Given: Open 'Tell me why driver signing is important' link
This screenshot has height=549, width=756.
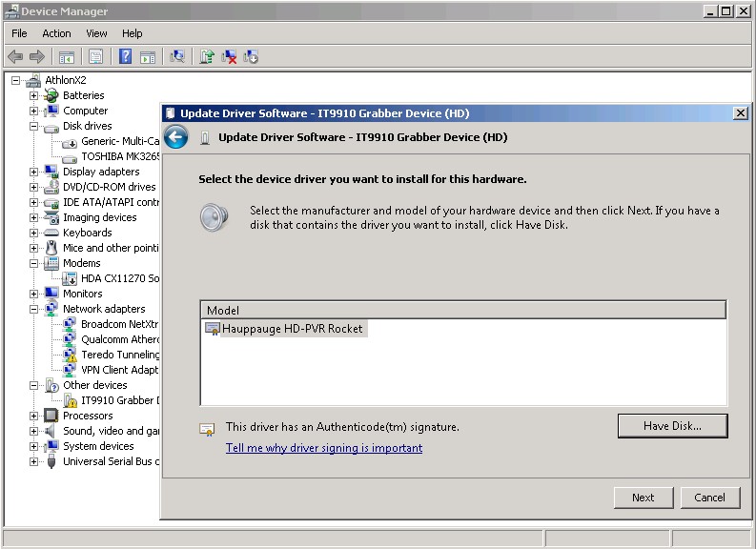Looking at the screenshot, I should [x=324, y=448].
